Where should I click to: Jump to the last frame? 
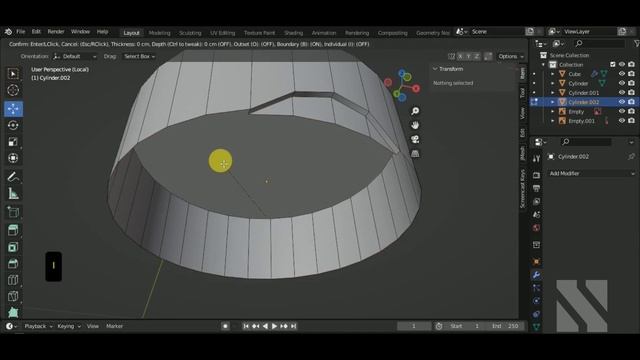[x=293, y=326]
